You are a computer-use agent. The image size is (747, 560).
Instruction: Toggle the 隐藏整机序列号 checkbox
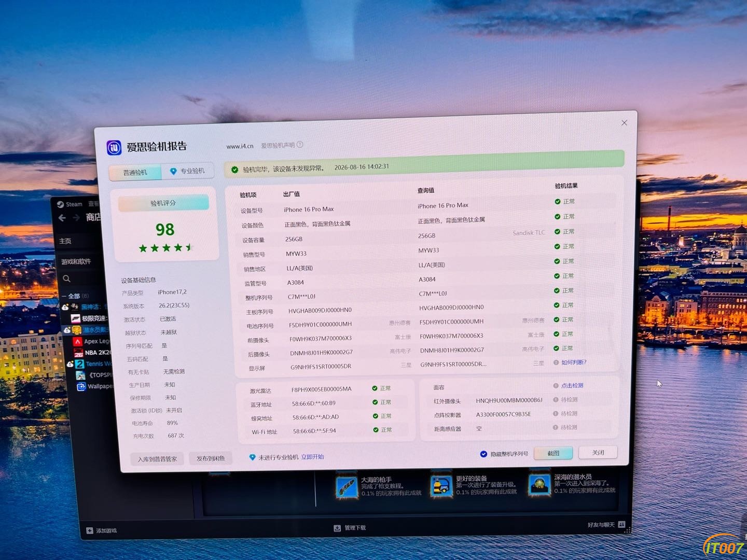coord(483,454)
